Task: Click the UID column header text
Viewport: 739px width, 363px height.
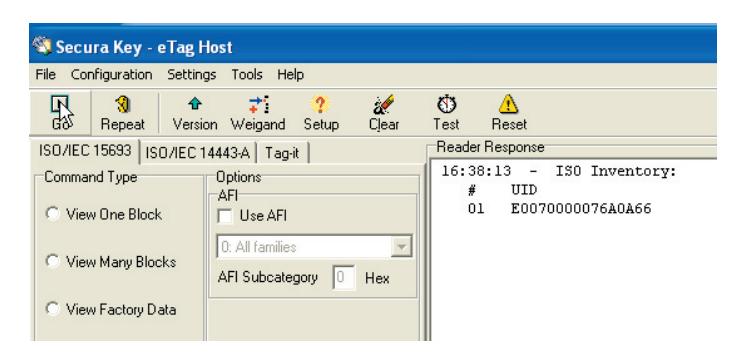Action: click(x=524, y=190)
